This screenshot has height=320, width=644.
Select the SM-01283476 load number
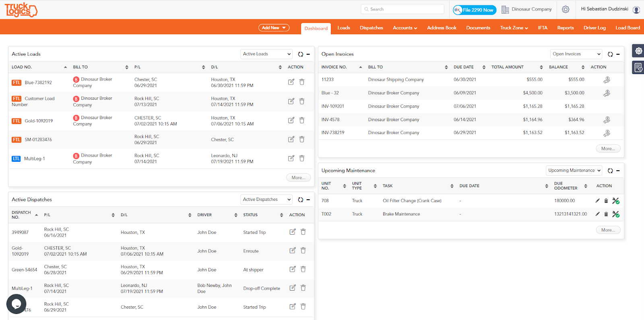click(x=38, y=140)
